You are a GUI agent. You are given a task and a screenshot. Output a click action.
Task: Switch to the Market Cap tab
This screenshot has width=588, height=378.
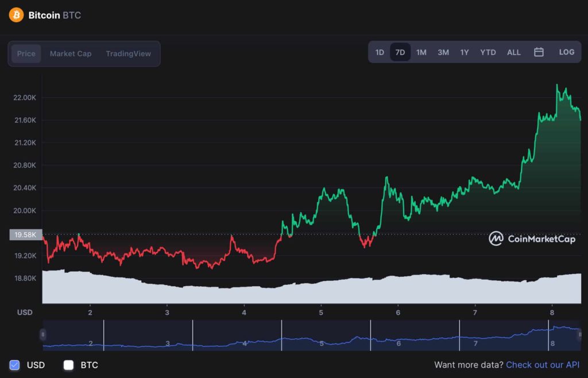tap(70, 53)
